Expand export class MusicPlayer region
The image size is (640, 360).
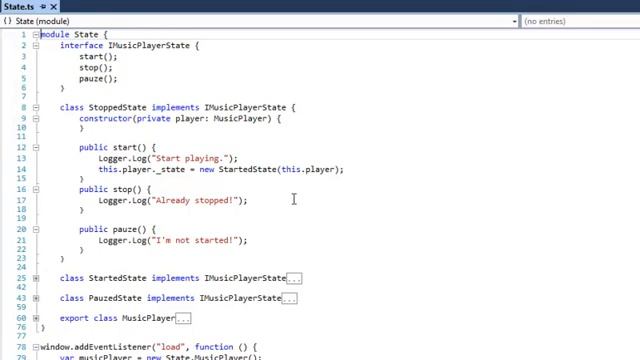(x=36, y=318)
